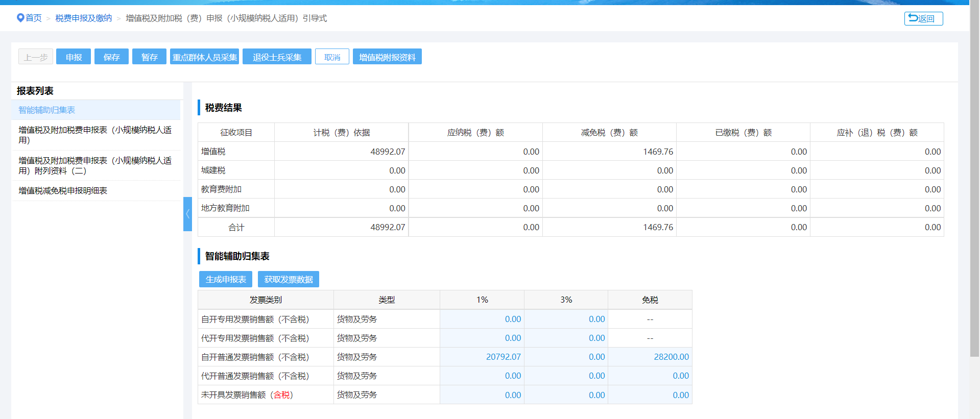
Task: Edit 代开普通发票 1% amount field
Action: [x=482, y=376]
